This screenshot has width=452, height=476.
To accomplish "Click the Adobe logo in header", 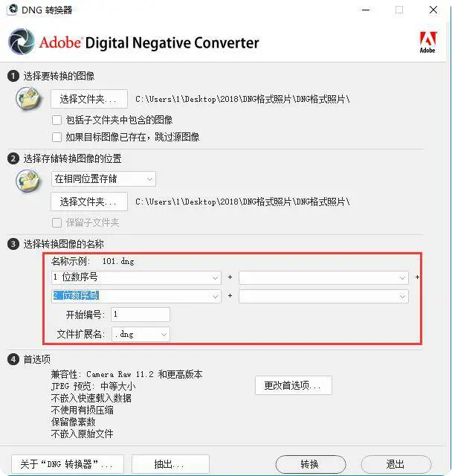I will click(427, 42).
